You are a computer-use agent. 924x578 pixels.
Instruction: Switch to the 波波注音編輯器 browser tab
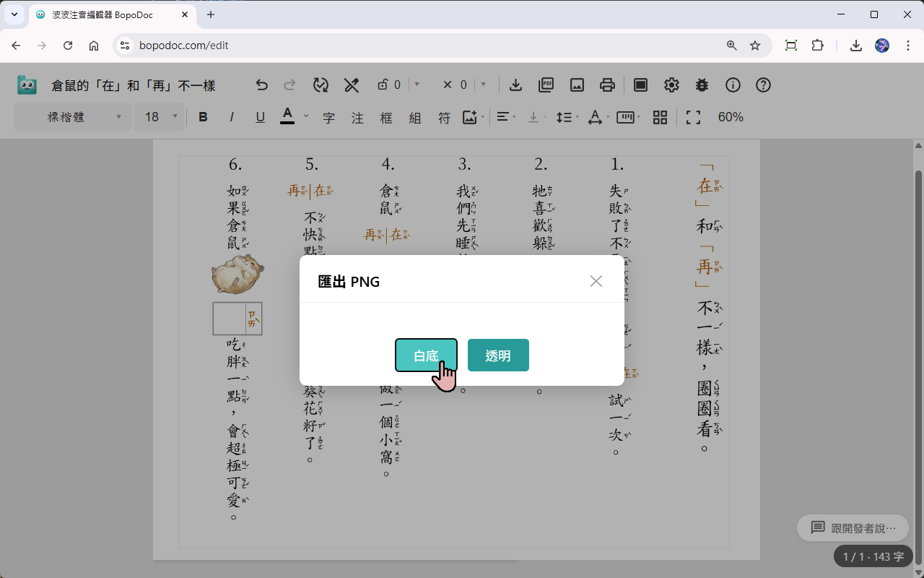pos(101,14)
